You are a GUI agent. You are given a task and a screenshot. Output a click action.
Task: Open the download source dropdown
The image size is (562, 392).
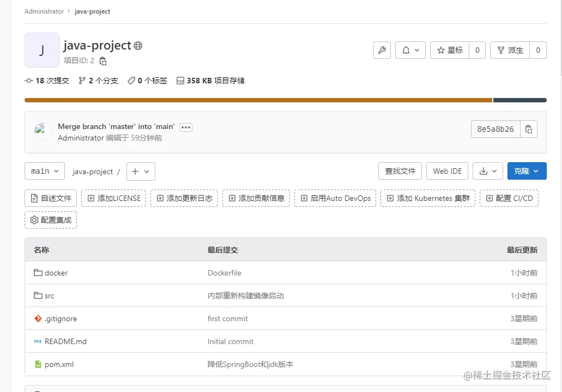pos(488,171)
